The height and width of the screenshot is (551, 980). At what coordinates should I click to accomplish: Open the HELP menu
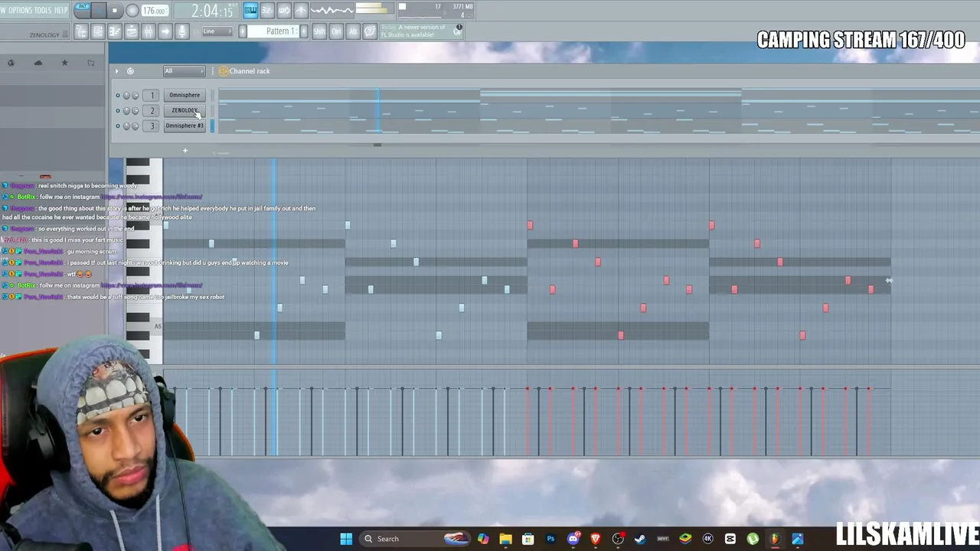61,10
